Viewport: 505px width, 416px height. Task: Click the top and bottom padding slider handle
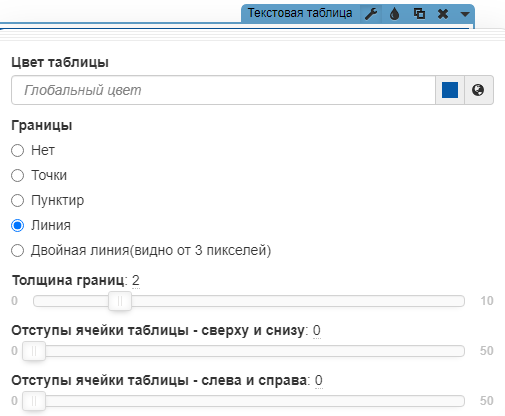[34, 351]
